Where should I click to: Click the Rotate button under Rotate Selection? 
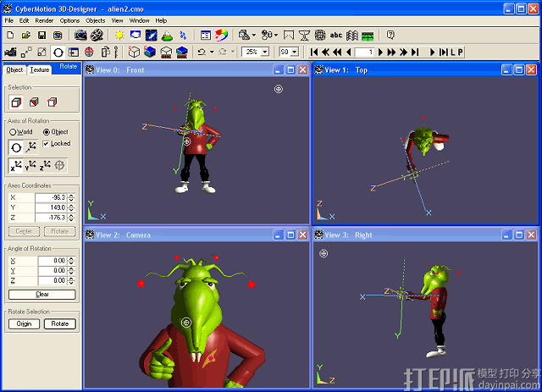click(60, 324)
